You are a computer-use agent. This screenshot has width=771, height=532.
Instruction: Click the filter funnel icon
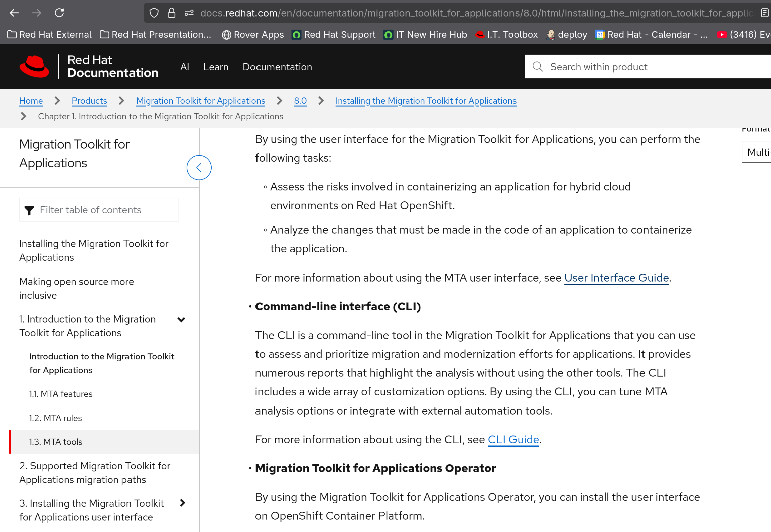point(29,210)
